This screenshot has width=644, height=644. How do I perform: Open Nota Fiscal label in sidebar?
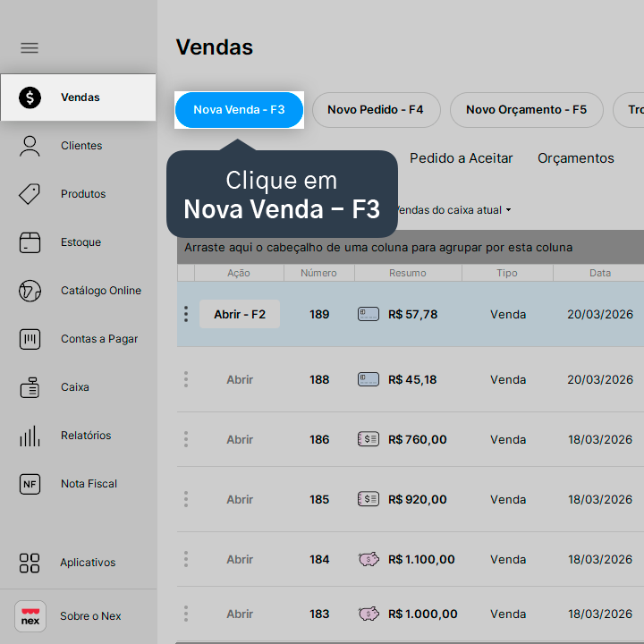[89, 484]
